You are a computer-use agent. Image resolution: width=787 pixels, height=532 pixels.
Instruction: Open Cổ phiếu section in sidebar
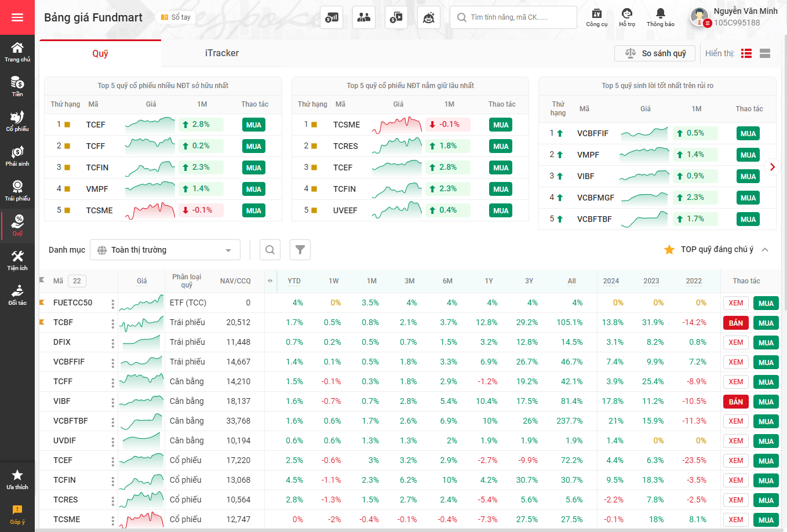point(17,121)
